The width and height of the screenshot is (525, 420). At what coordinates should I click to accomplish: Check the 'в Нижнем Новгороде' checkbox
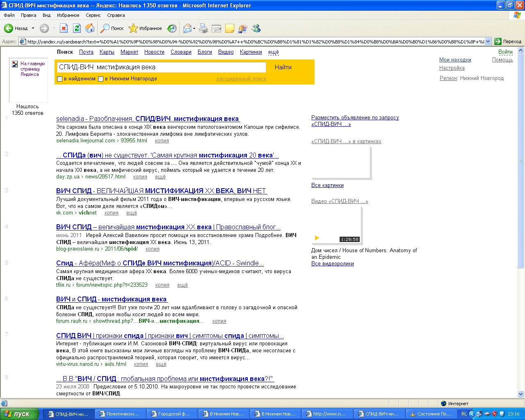(x=100, y=79)
